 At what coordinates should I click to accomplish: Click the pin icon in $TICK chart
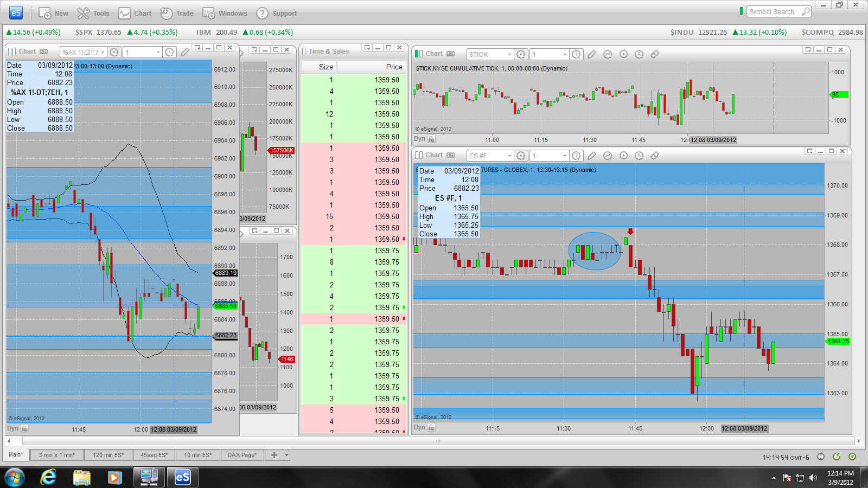click(x=655, y=54)
